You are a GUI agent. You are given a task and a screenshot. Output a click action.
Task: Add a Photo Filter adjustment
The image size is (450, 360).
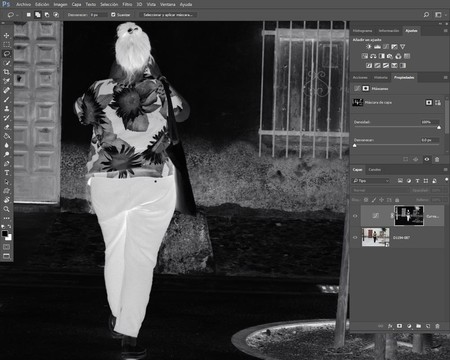click(390, 56)
